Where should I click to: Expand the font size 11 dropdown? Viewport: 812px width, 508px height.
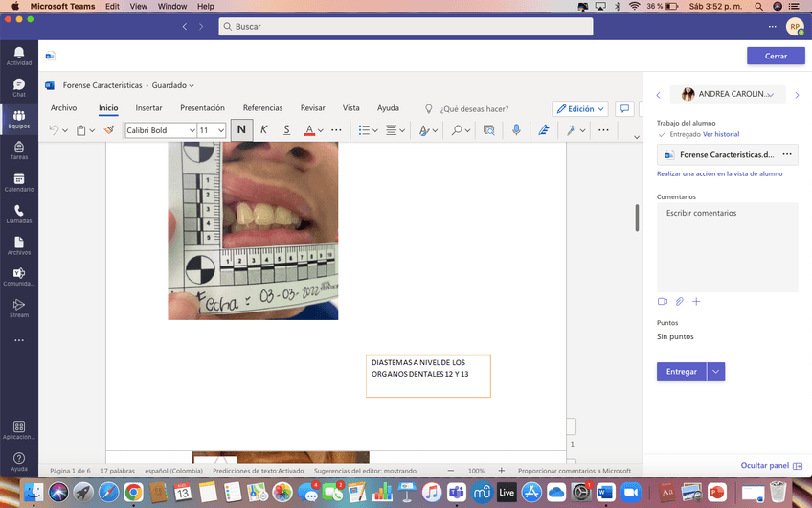[x=221, y=130]
